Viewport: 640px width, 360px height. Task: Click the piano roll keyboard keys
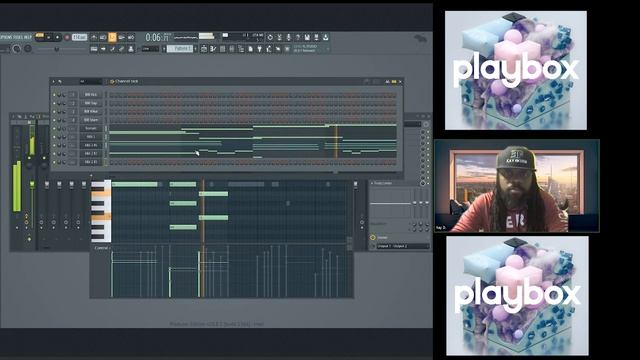pyautogui.click(x=101, y=211)
